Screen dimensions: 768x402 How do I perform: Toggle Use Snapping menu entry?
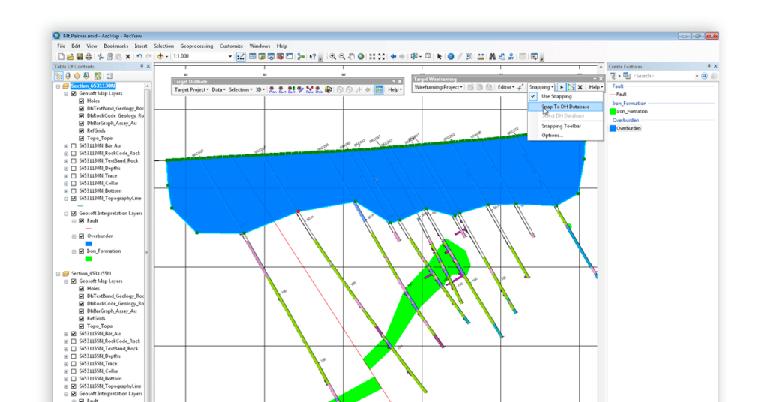(x=565, y=96)
